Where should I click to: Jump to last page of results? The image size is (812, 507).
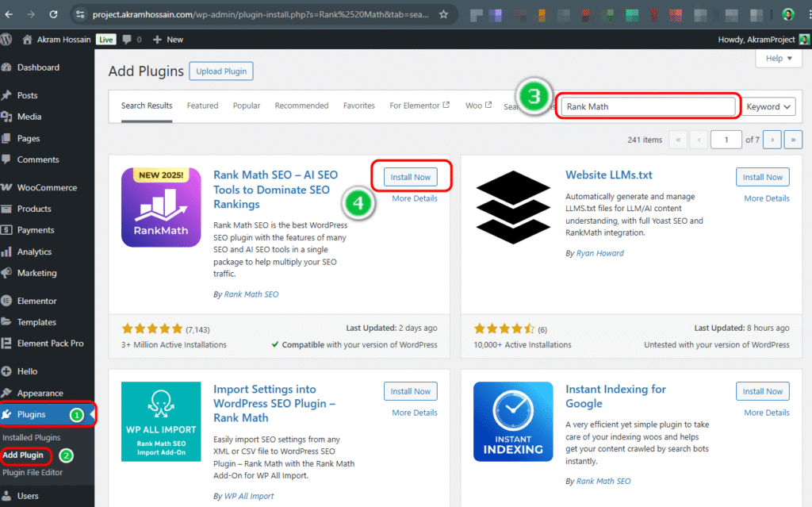pyautogui.click(x=793, y=140)
